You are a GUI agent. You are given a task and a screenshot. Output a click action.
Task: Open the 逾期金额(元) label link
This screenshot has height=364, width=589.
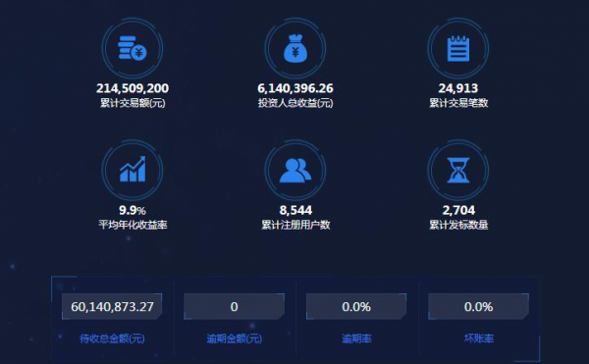point(234,338)
